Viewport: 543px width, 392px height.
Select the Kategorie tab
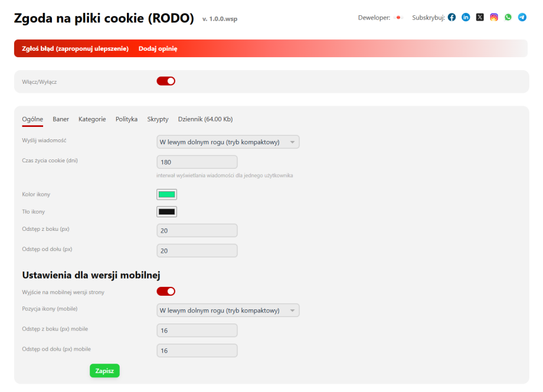tap(92, 119)
